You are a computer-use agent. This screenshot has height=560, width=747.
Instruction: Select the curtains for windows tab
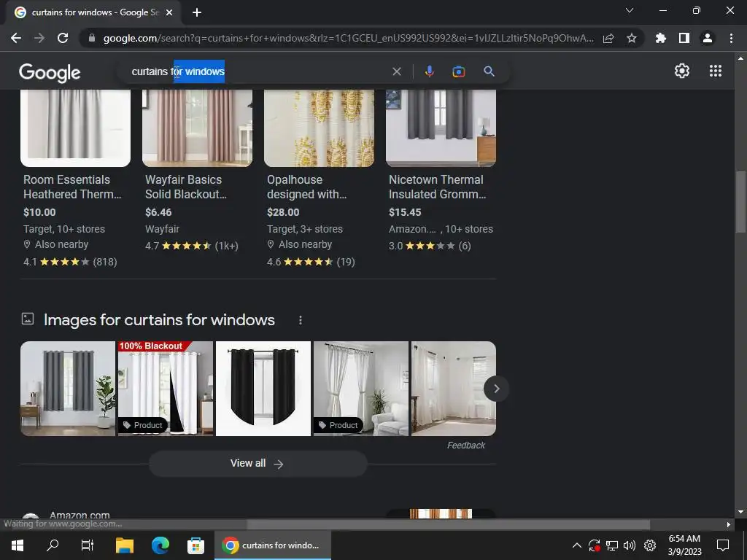point(94,12)
